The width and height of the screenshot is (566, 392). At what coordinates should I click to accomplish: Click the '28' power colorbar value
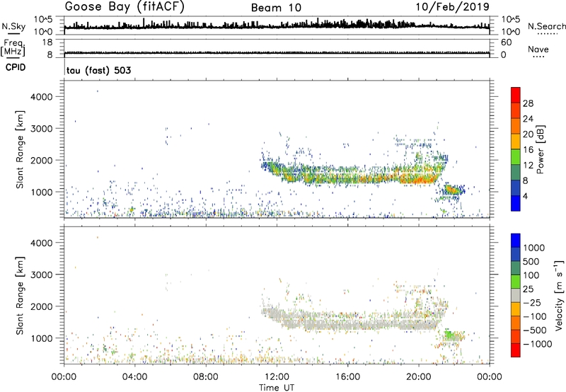[528, 103]
